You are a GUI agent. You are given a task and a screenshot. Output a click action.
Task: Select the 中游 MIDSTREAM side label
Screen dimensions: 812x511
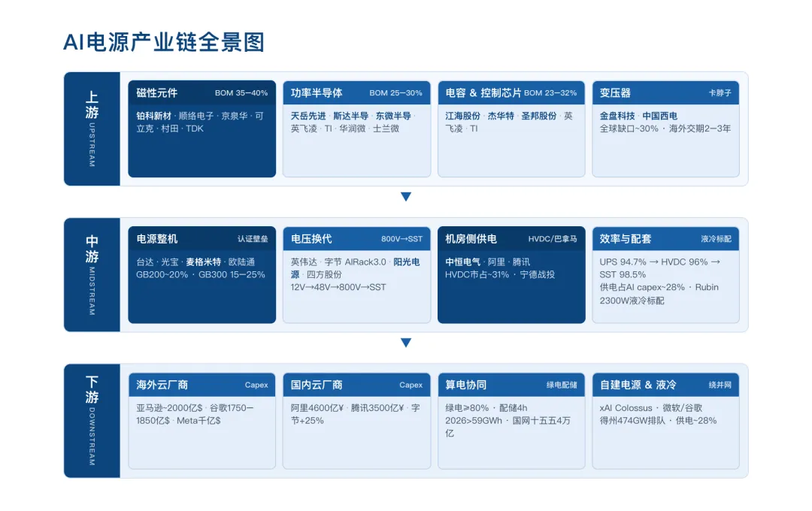coord(92,275)
